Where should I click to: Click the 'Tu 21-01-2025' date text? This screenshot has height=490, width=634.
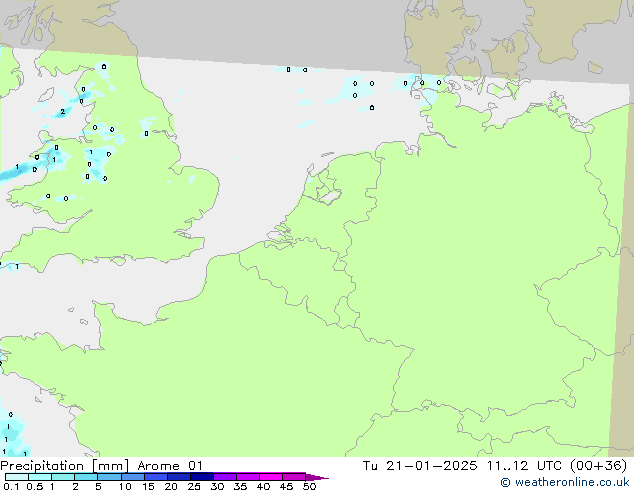420,466
